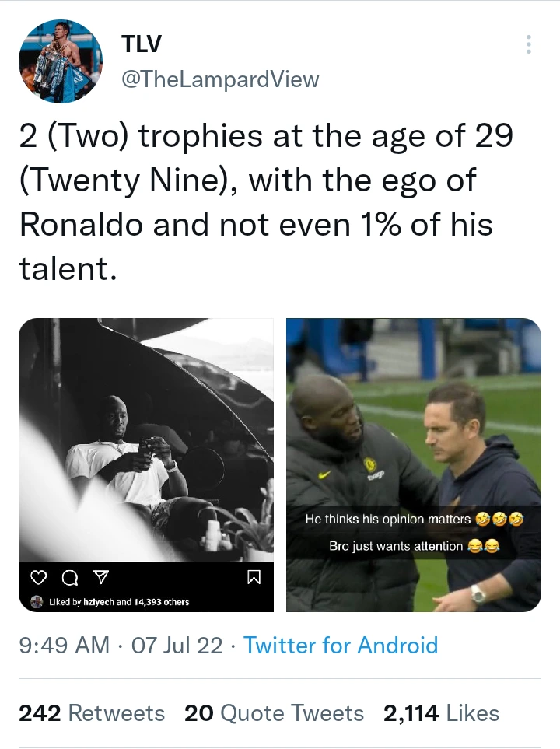The image size is (560, 749).
Task: Click the paper plane share icon
Action: [x=100, y=577]
